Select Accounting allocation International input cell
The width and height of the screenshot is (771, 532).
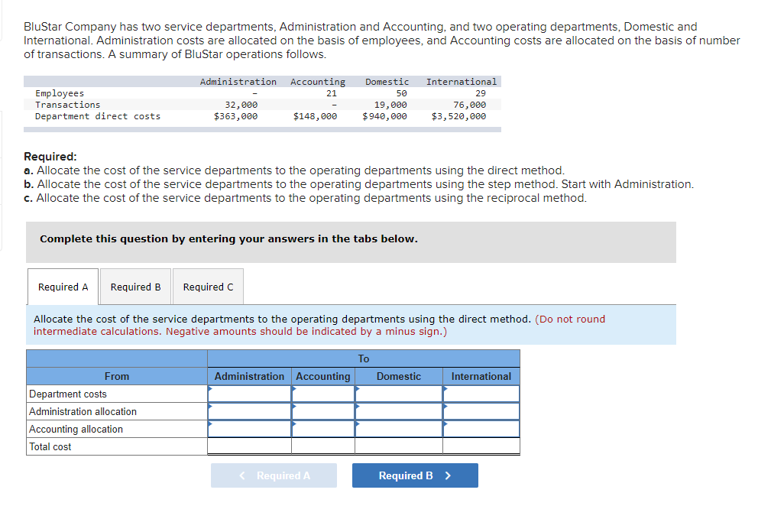tap(481, 430)
